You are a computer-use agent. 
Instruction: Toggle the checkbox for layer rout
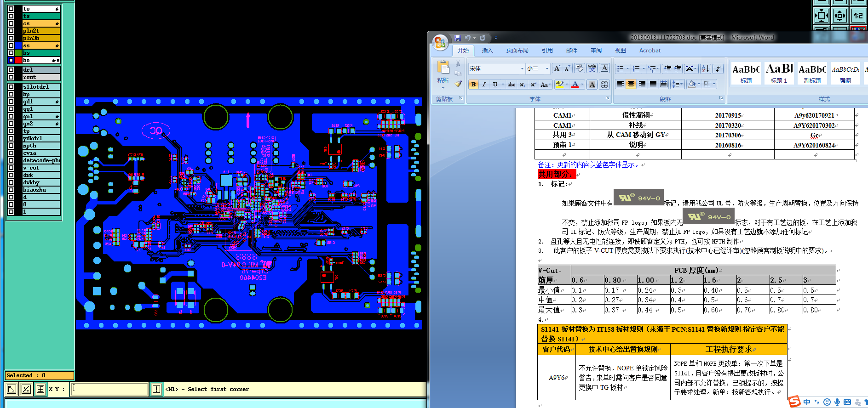click(11, 77)
